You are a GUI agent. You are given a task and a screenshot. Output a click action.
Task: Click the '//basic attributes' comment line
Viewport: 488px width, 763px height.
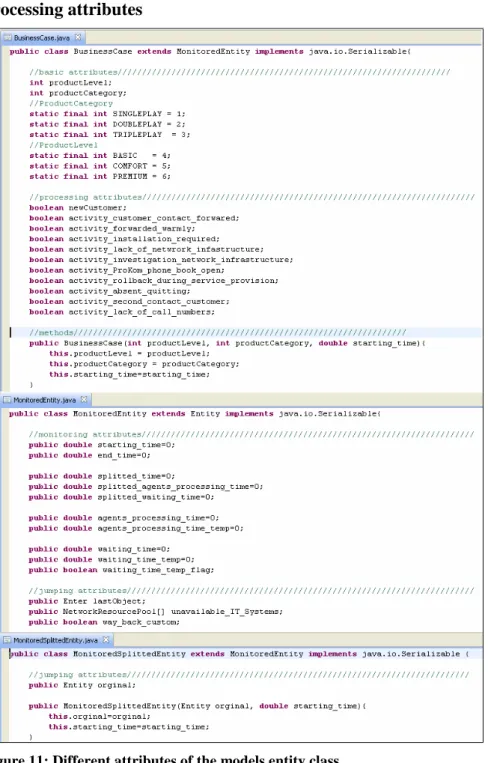[x=240, y=72]
